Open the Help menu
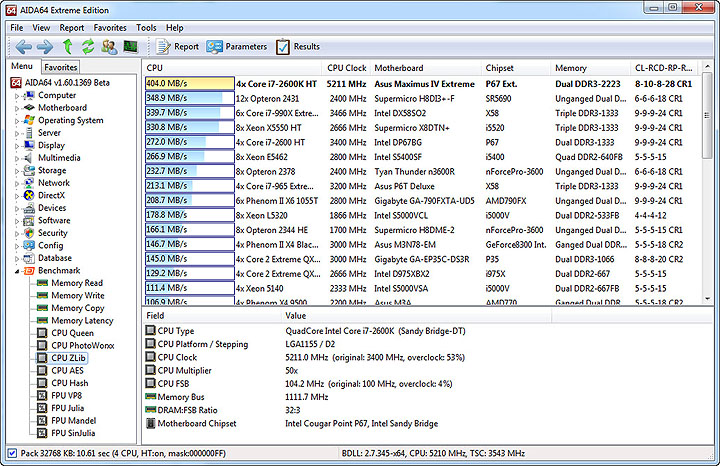Screen dimensions: 720x466 (x=174, y=28)
